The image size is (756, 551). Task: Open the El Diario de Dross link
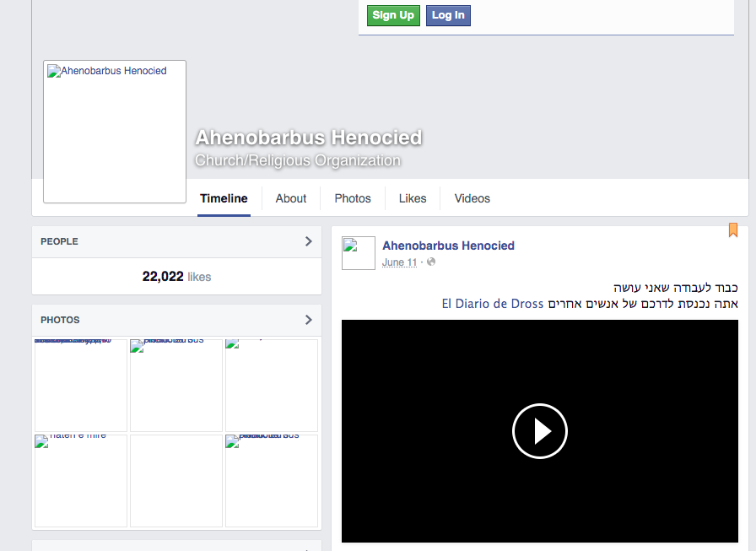coord(493,304)
